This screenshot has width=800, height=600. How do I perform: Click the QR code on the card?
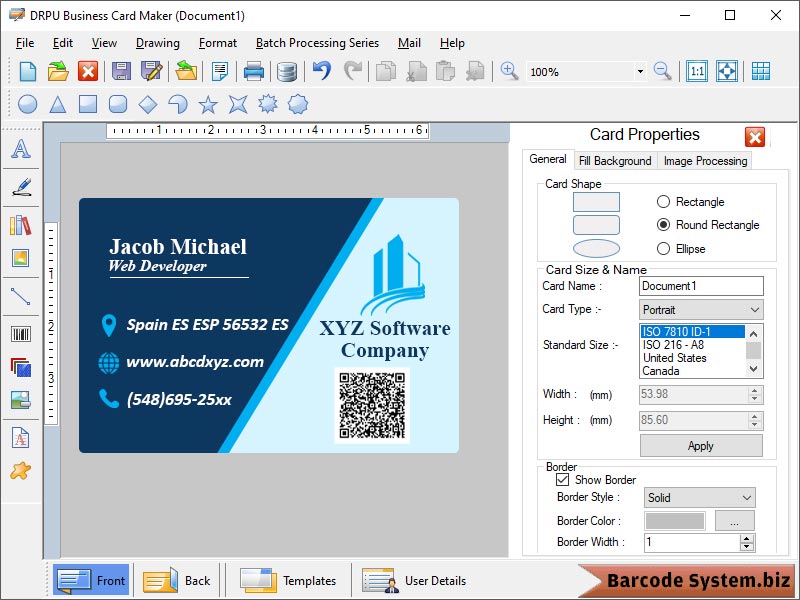(372, 405)
